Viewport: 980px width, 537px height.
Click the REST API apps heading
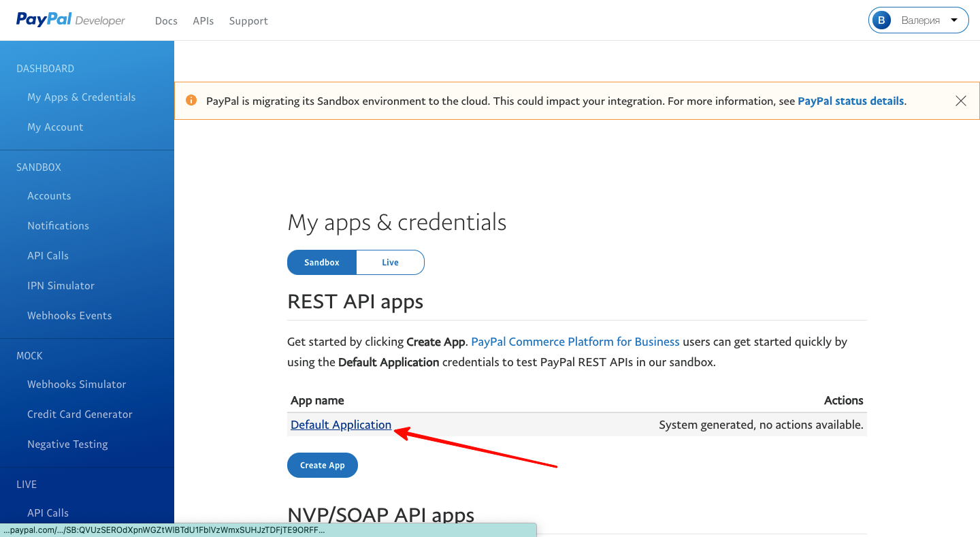(355, 302)
